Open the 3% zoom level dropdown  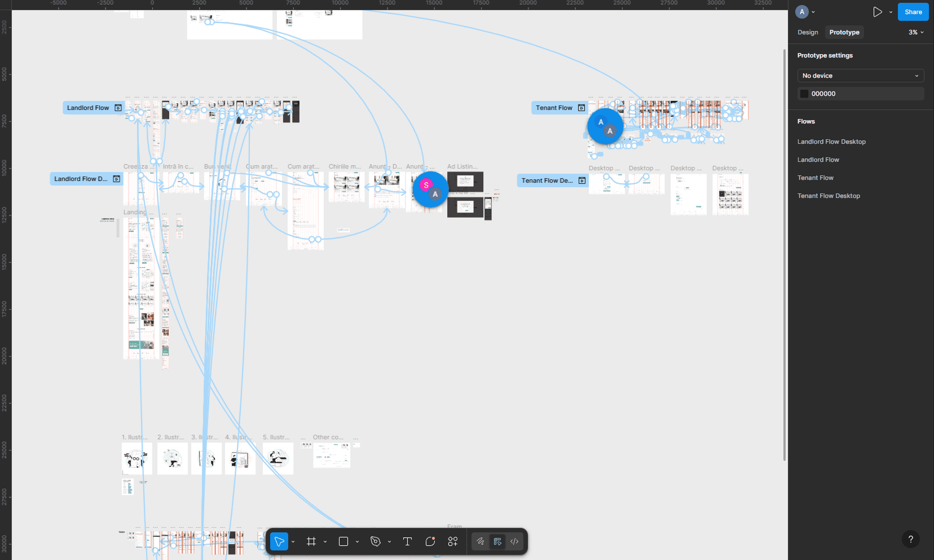(916, 32)
